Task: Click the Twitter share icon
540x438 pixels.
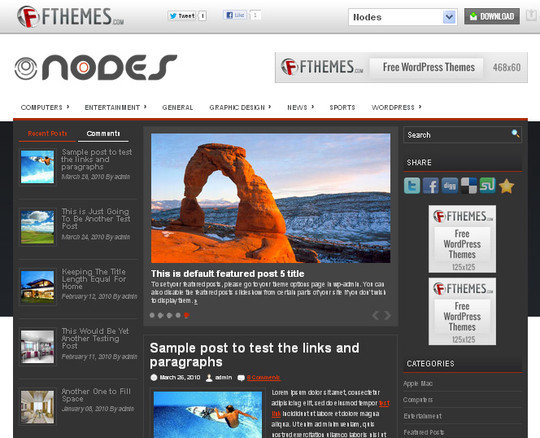Action: point(412,186)
